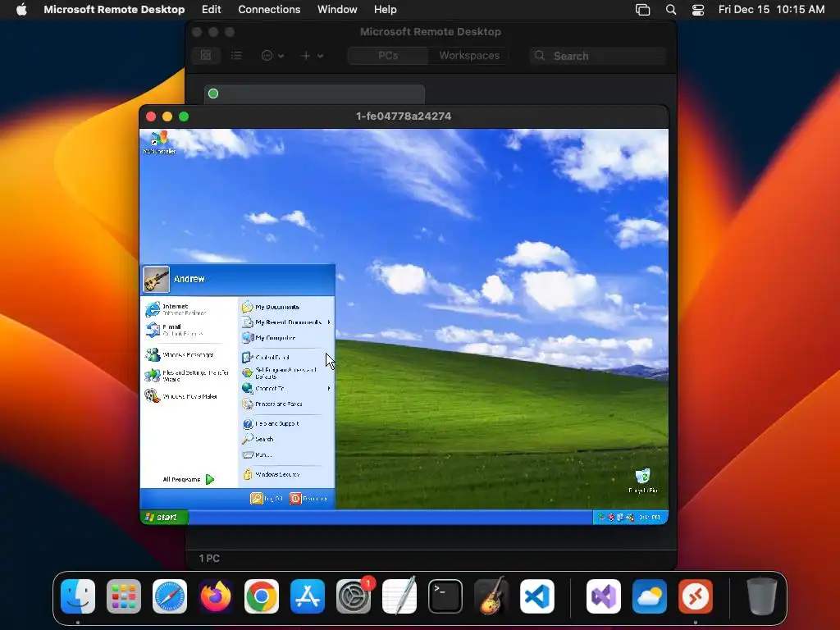
Task: Click the date and time in the menu bar
Action: pos(771,10)
